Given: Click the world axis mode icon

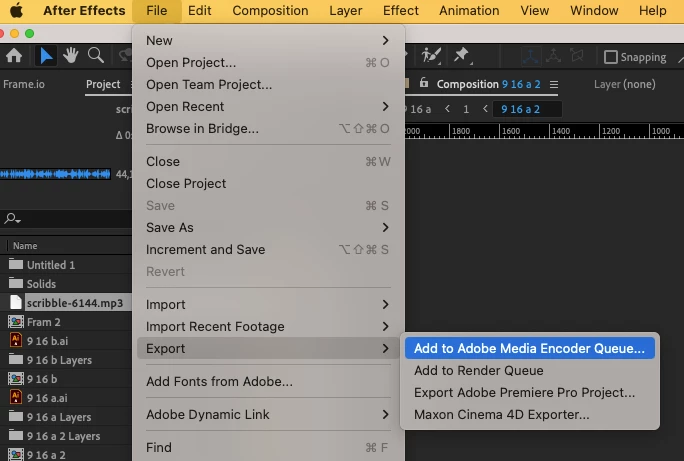Looking at the screenshot, I should click(554, 56).
